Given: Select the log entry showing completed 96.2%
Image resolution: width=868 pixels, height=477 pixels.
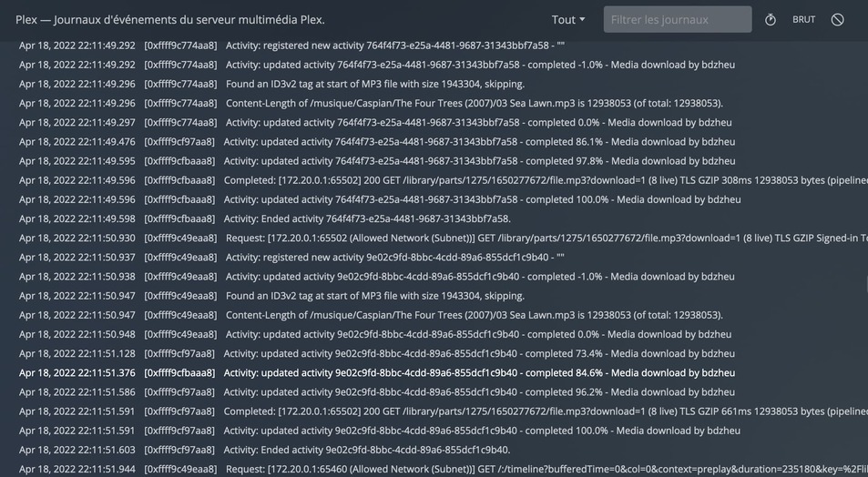Looking at the screenshot, I should point(479,392).
